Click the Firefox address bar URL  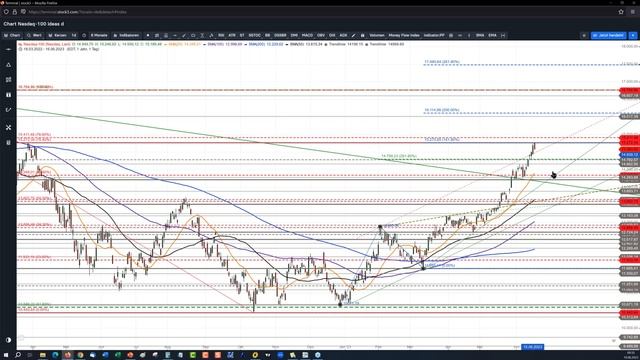click(78, 12)
